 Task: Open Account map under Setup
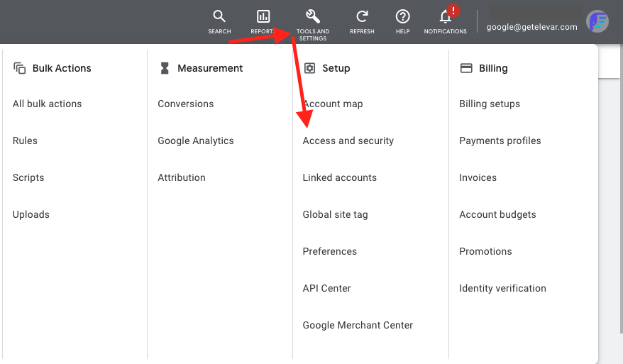click(333, 104)
